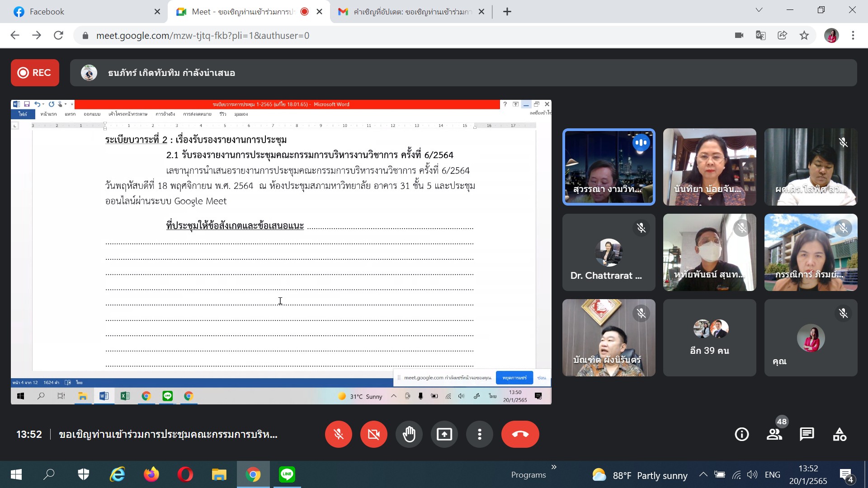Leave the call with red hang-up button
Viewport: 868px width, 488px height.
(520, 434)
